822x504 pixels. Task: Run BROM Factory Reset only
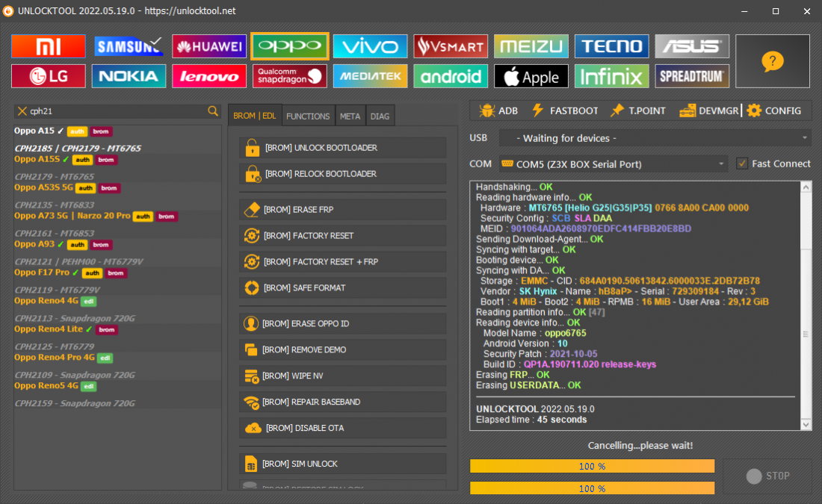tap(343, 236)
